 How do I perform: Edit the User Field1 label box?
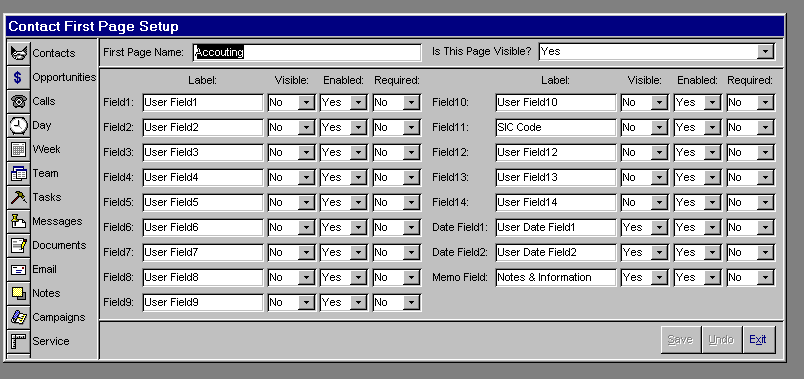[203, 103]
